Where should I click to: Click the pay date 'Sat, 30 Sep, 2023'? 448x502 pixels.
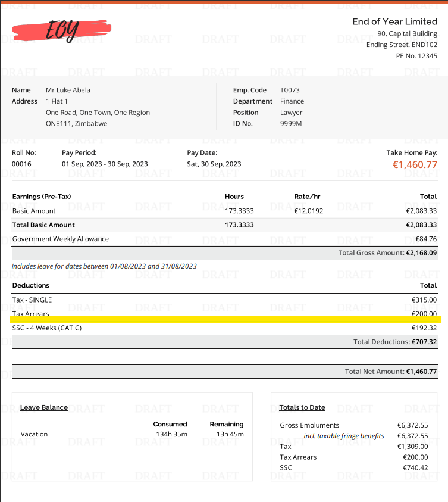click(214, 164)
